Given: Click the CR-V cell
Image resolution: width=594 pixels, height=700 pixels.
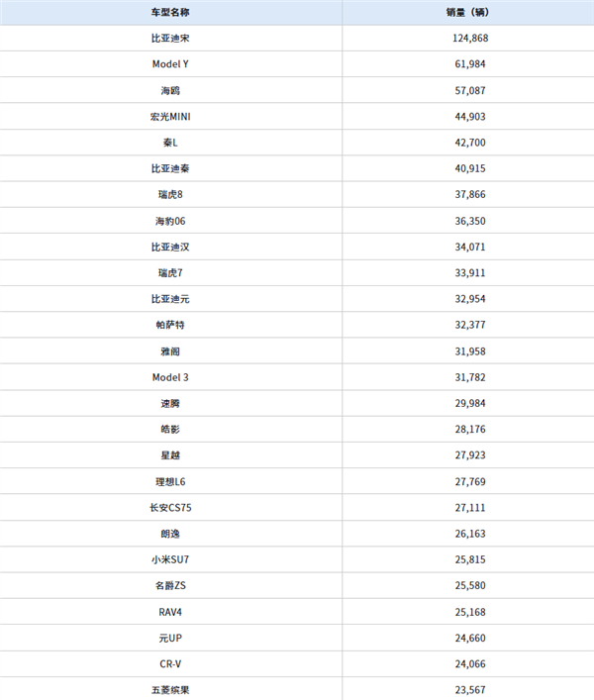Looking at the screenshot, I should click(170, 664).
